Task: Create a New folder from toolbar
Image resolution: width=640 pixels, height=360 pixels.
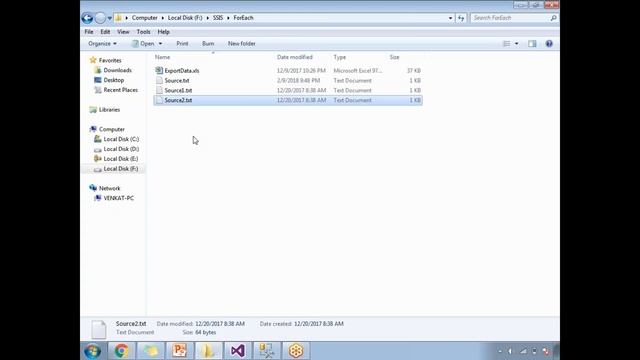Action: (242, 44)
